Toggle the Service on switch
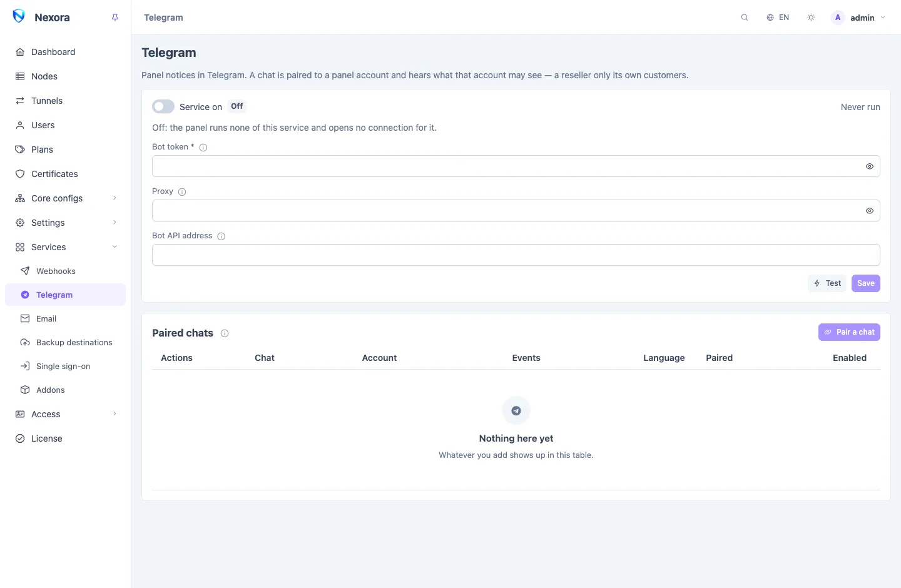 point(163,106)
